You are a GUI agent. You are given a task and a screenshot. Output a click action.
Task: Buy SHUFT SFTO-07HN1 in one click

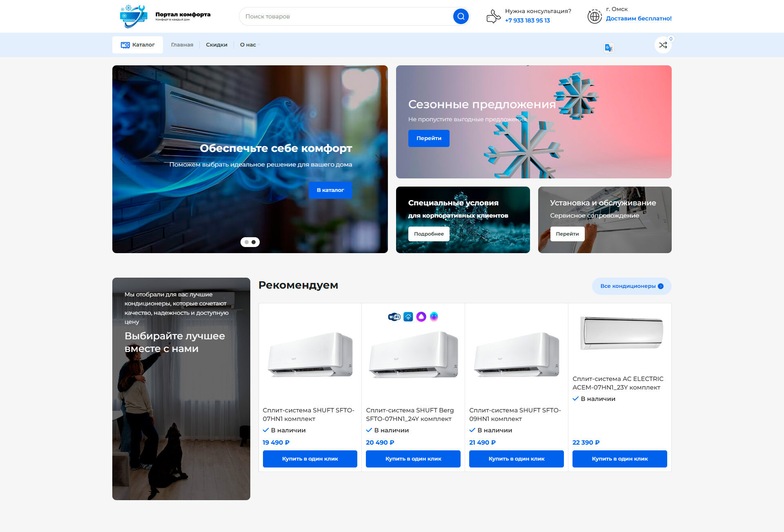310,459
